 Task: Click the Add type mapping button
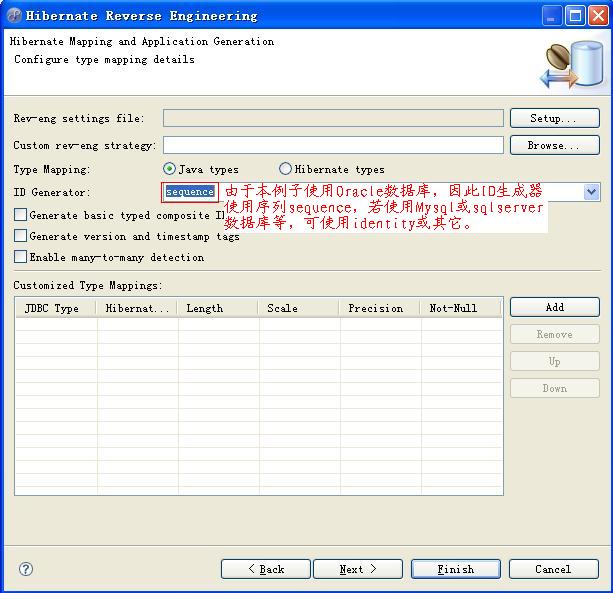tap(554, 307)
